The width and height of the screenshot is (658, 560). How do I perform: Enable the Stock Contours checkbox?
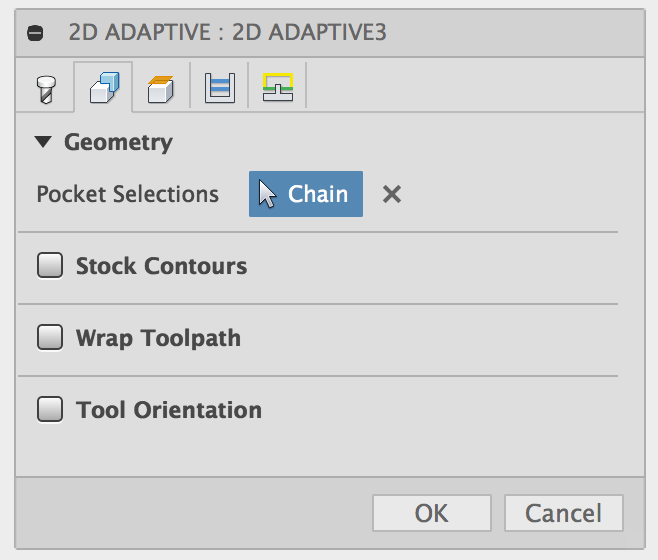[49, 266]
